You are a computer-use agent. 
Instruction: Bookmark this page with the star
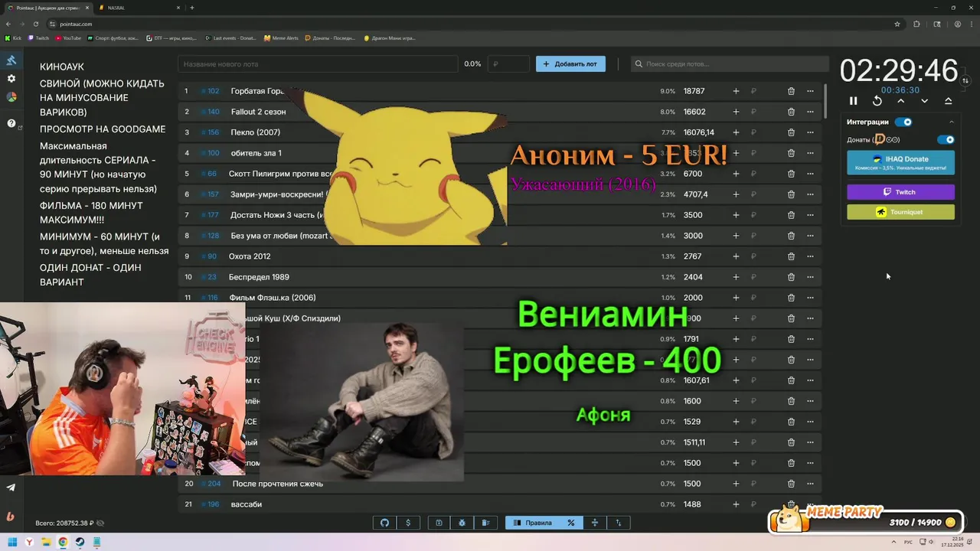pos(897,24)
